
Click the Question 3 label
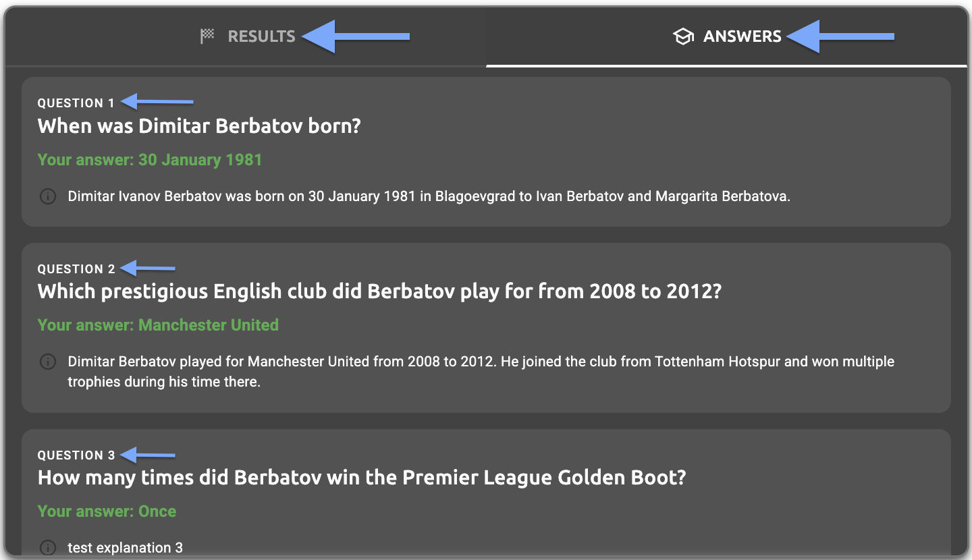(76, 455)
